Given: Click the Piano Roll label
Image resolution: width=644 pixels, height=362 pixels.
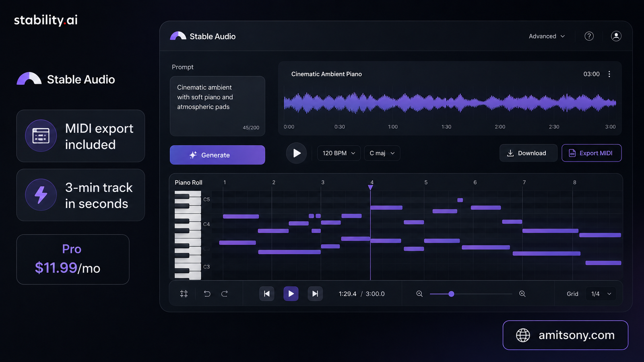Looking at the screenshot, I should (x=188, y=183).
